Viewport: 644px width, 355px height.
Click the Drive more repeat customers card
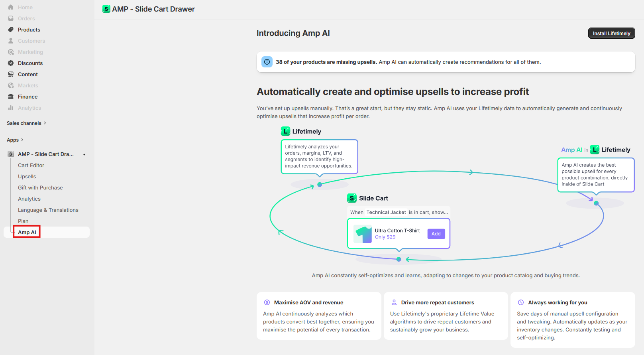(x=446, y=316)
